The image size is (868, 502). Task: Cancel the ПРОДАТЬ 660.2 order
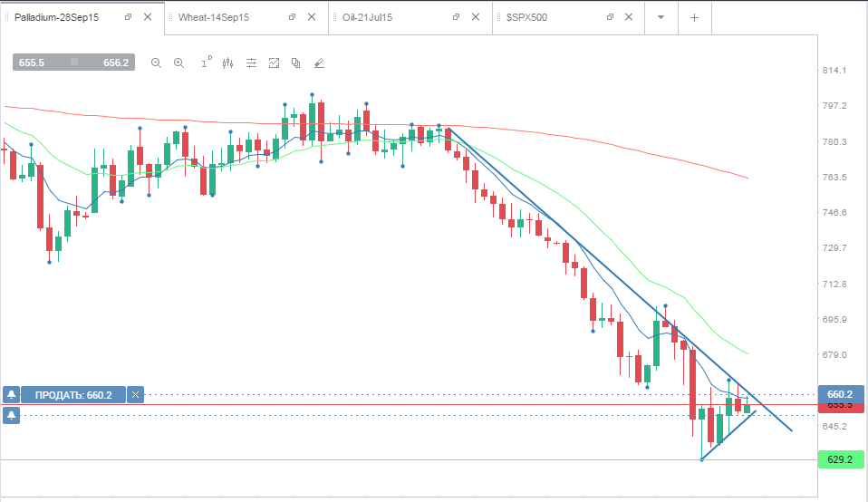(136, 395)
